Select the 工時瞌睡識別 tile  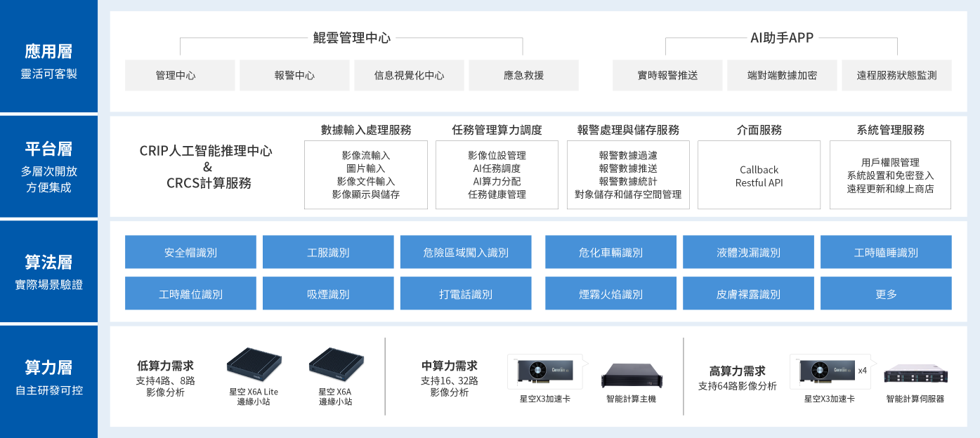click(x=886, y=252)
